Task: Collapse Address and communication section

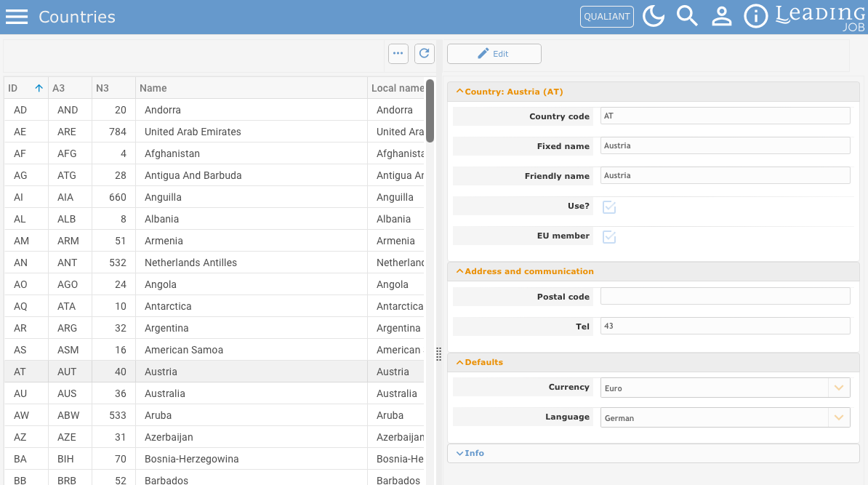Action: pyautogui.click(x=654, y=271)
